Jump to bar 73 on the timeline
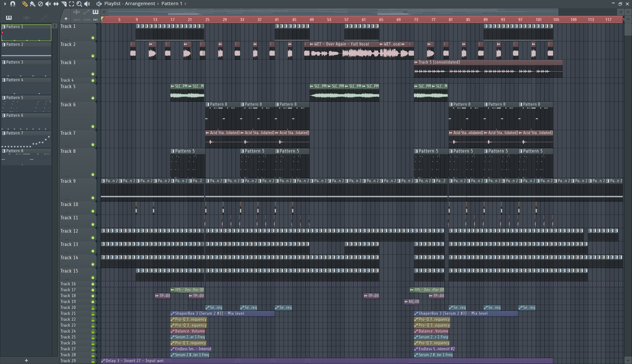The image size is (632, 364). (416, 20)
